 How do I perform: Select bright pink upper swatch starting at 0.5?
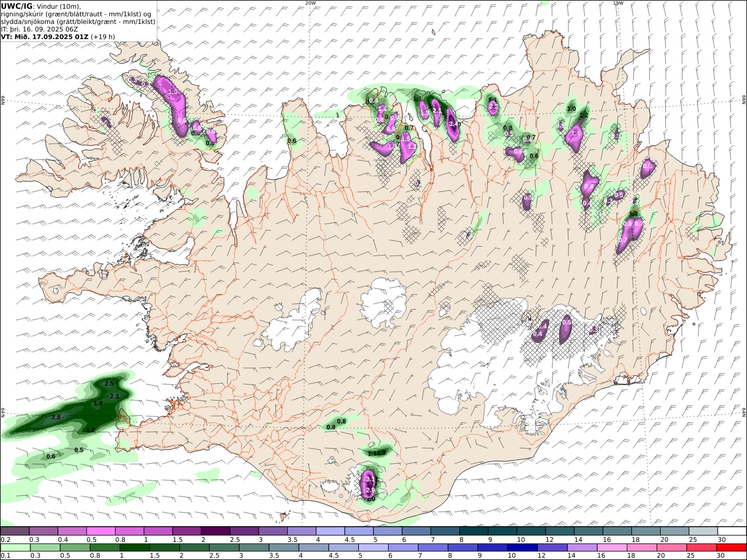click(x=100, y=531)
